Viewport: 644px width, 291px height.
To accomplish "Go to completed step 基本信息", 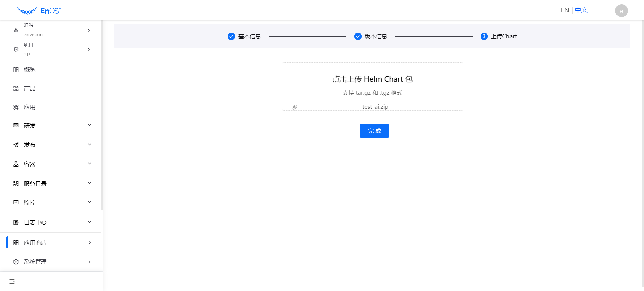I will [x=245, y=36].
